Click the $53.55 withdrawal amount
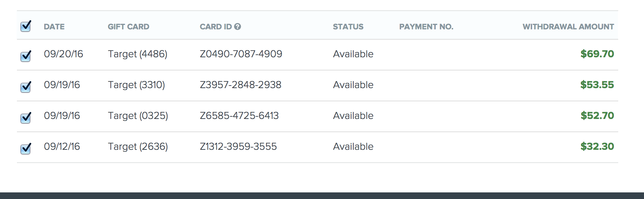This screenshot has width=644, height=199. [597, 85]
